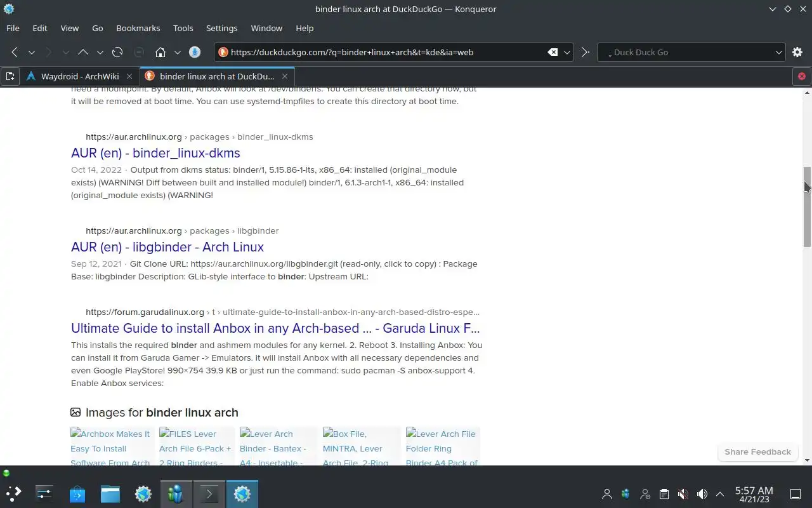Open the Settings menu
The width and height of the screenshot is (812, 508).
222,28
